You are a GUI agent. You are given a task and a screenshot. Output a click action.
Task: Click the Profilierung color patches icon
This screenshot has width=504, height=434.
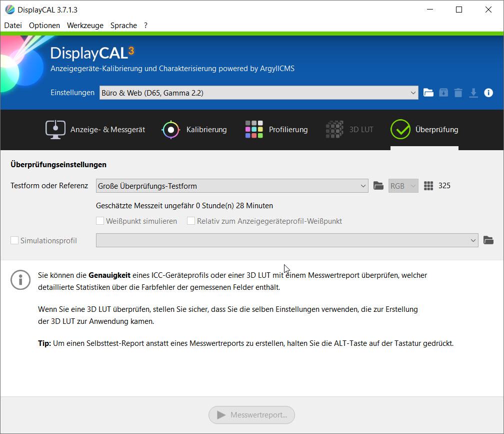[254, 129]
